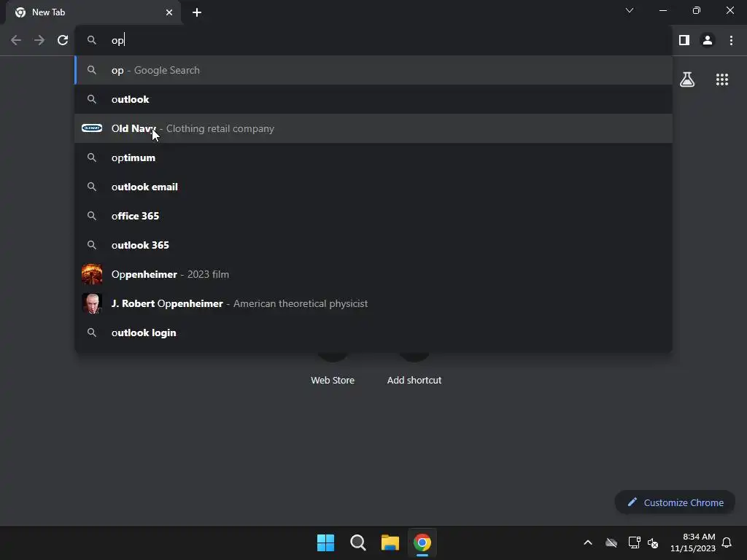The width and height of the screenshot is (747, 560).
Task: Show hidden system tray icons
Action: click(x=588, y=542)
